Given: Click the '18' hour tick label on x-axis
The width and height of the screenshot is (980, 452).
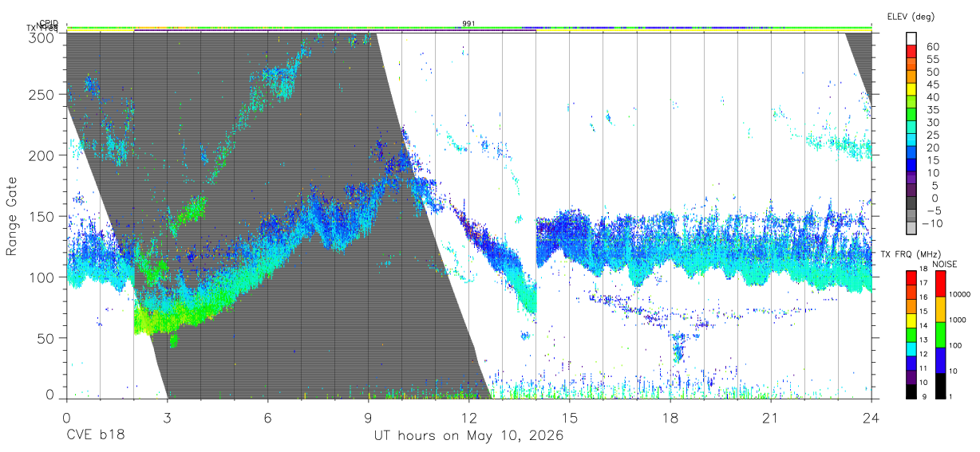Looking at the screenshot, I should click(x=670, y=418).
